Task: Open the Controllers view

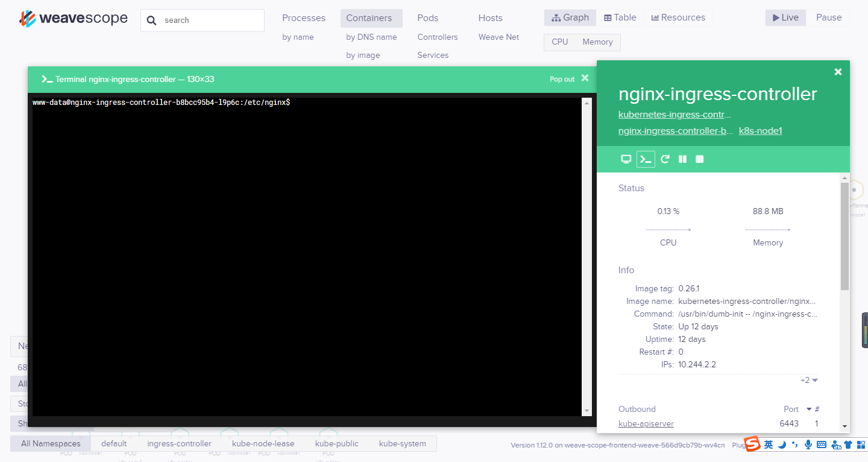Action: (438, 37)
